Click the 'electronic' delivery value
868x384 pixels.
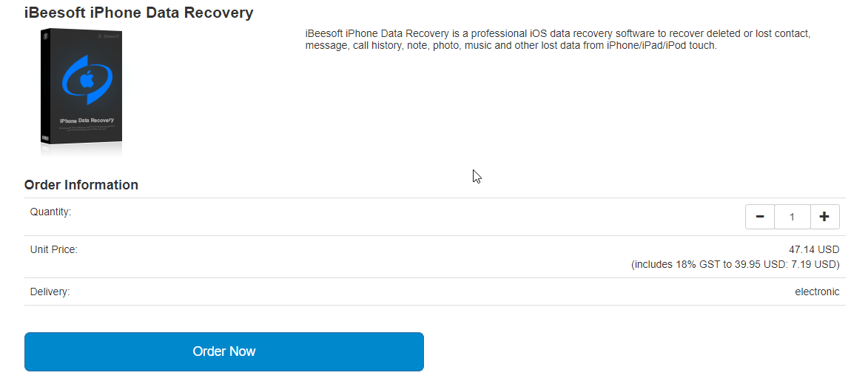coord(817,292)
